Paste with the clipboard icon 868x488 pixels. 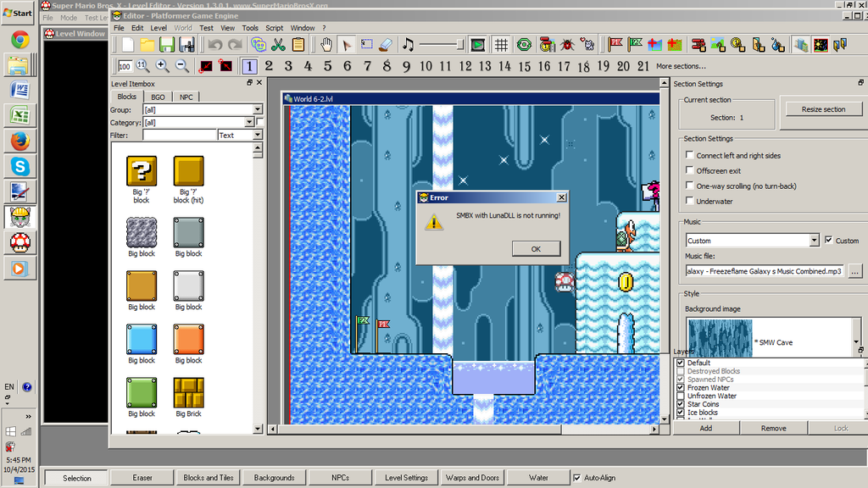coord(298,45)
